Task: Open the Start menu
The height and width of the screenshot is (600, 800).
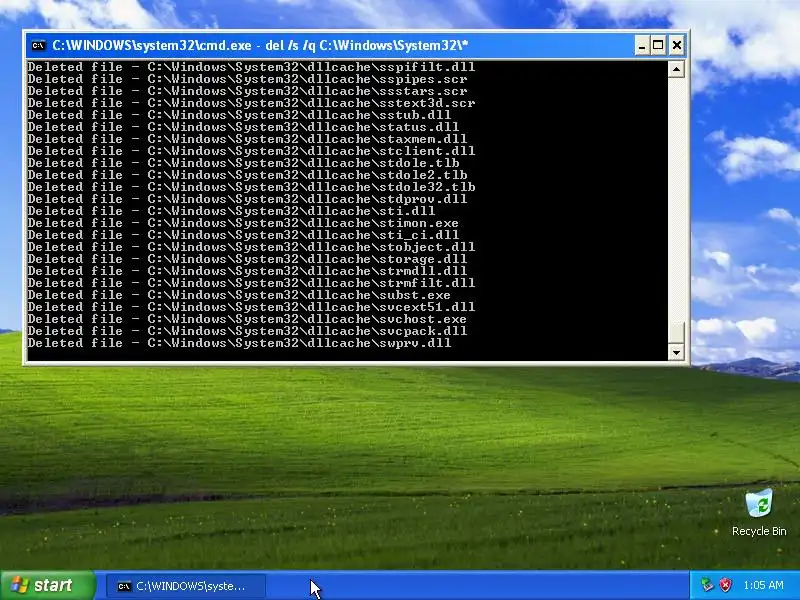Action: tap(48, 585)
